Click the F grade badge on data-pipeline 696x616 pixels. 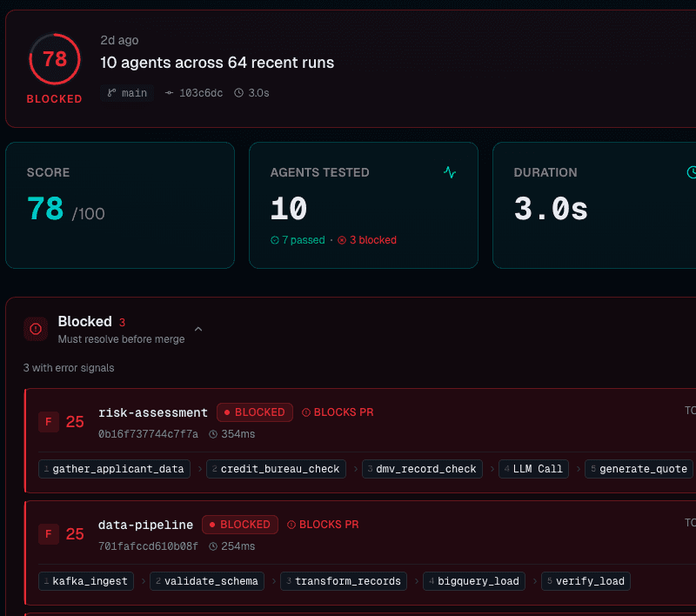(48, 533)
